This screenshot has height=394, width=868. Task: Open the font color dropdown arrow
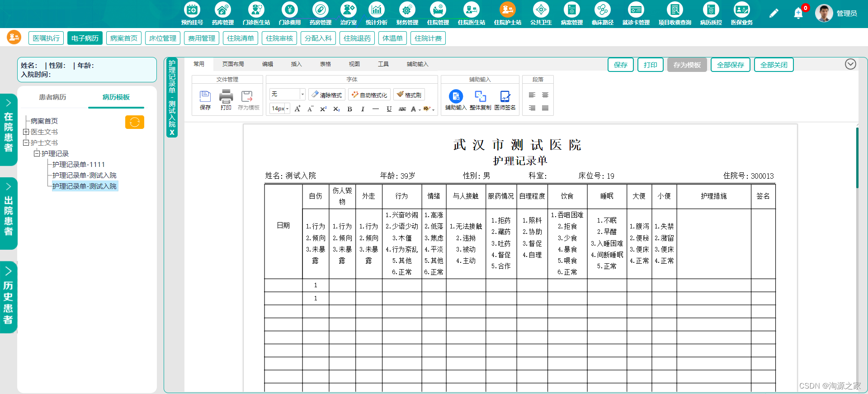tap(420, 109)
